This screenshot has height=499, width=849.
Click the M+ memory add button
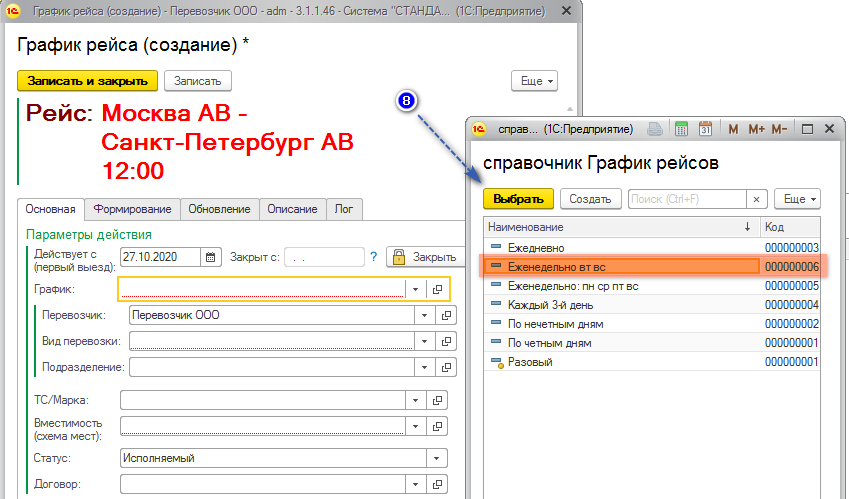click(755, 129)
